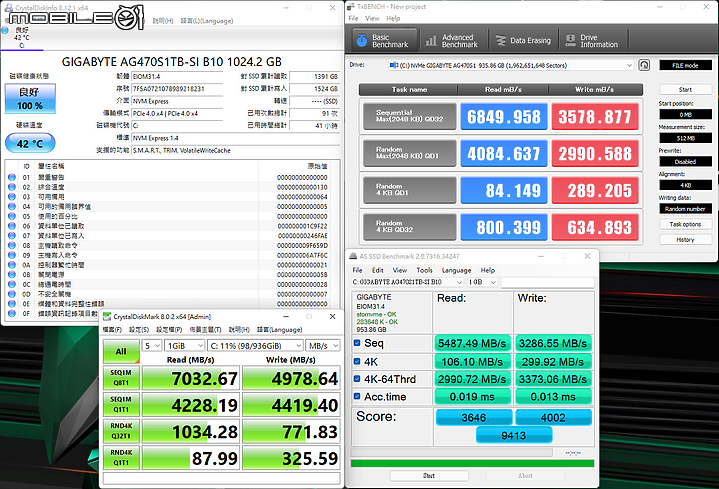The height and width of the screenshot is (489, 719).
Task: Open the TxBENCH File menu
Action: click(353, 18)
